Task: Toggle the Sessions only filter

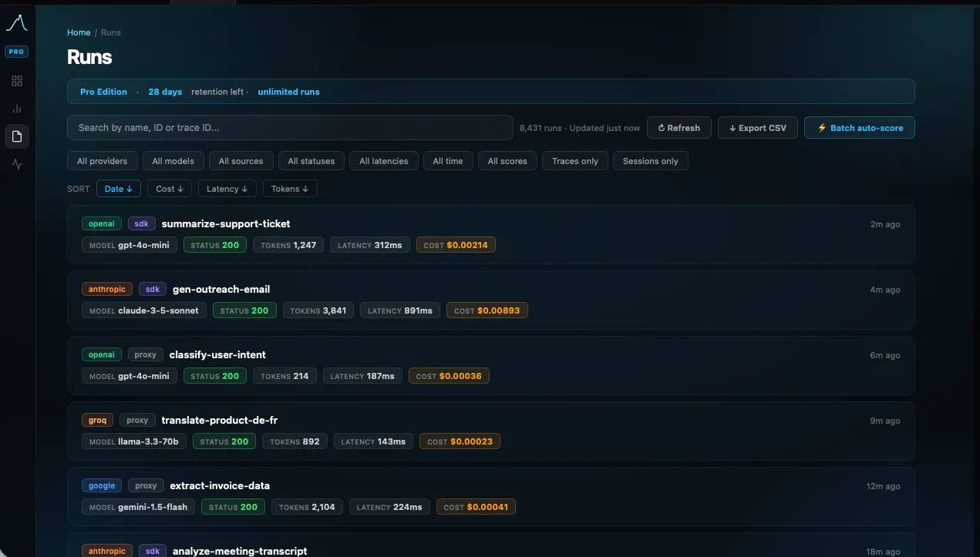Action: (651, 161)
